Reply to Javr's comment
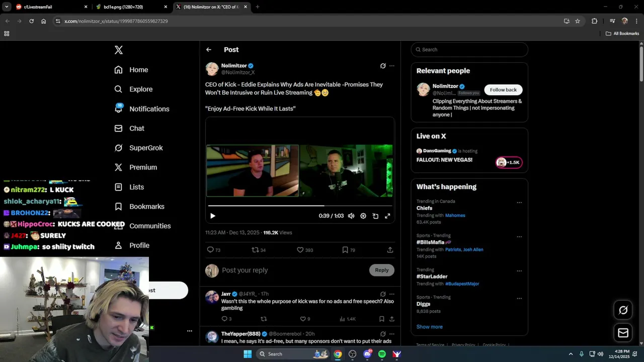The image size is (644, 362). 226,319
